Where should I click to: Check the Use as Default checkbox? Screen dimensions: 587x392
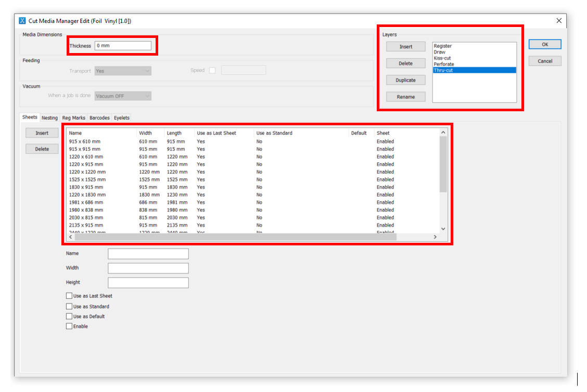coord(69,317)
